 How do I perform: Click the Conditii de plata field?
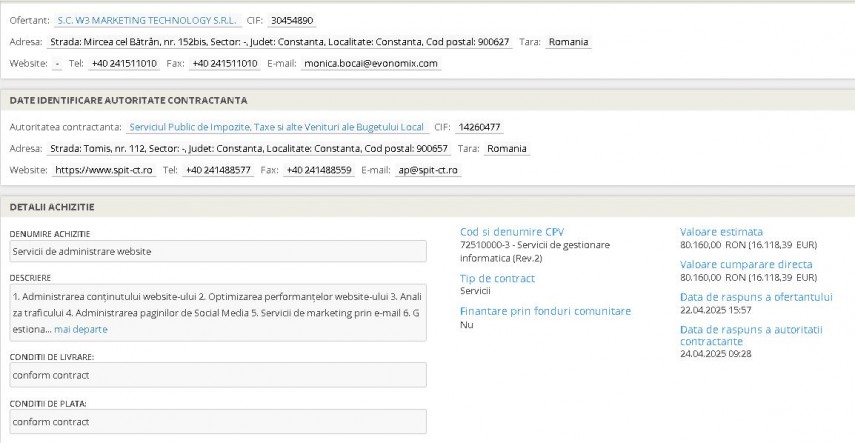[x=217, y=421]
